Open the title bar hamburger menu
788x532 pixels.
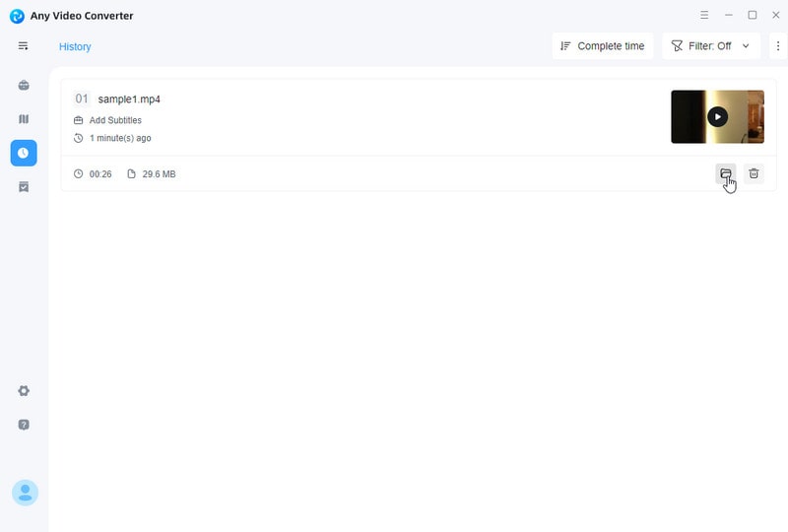click(x=704, y=15)
